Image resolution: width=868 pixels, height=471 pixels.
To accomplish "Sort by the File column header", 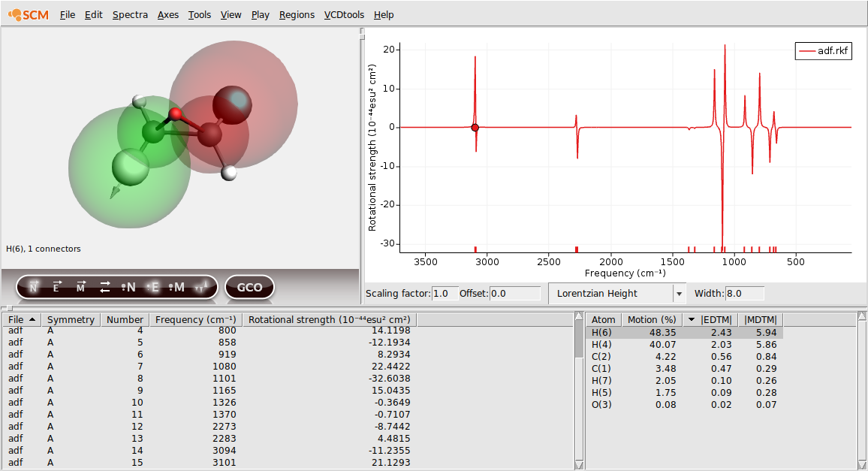I will (x=22, y=320).
